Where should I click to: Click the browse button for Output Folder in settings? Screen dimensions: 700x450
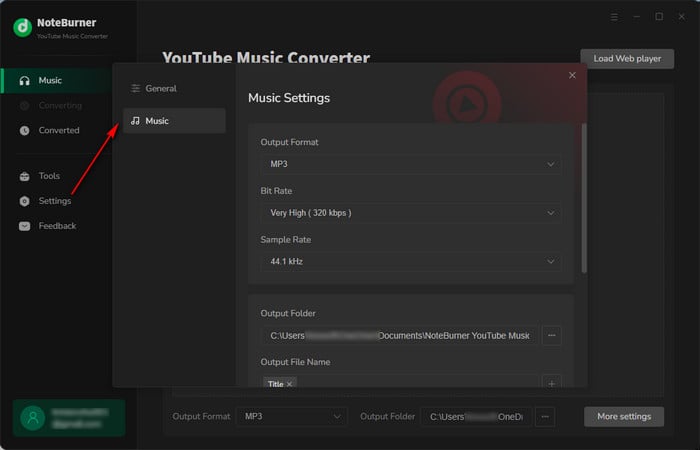[551, 336]
